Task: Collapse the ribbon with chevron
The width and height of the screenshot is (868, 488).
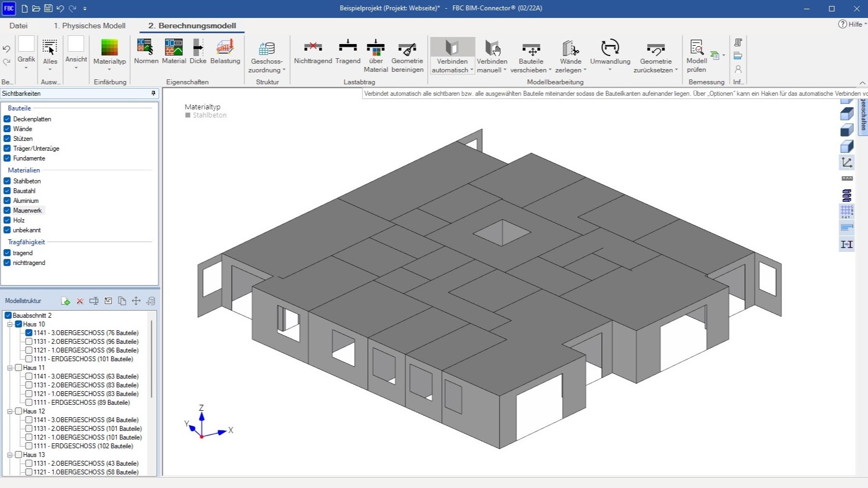Action: pyautogui.click(x=863, y=83)
